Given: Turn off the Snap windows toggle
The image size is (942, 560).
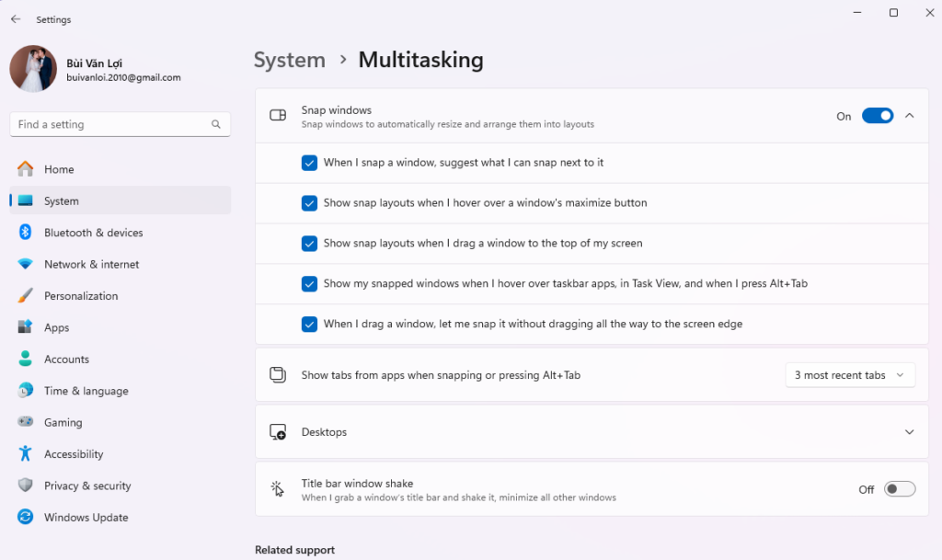Looking at the screenshot, I should (877, 116).
